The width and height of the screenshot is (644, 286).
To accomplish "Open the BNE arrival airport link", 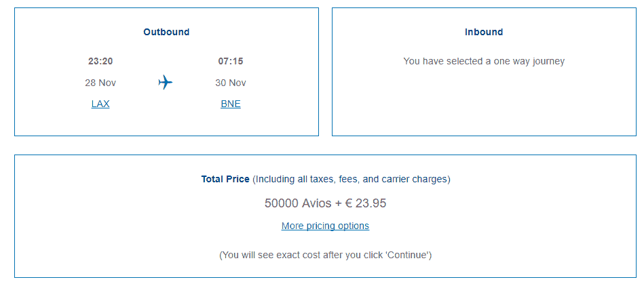I will pos(231,104).
